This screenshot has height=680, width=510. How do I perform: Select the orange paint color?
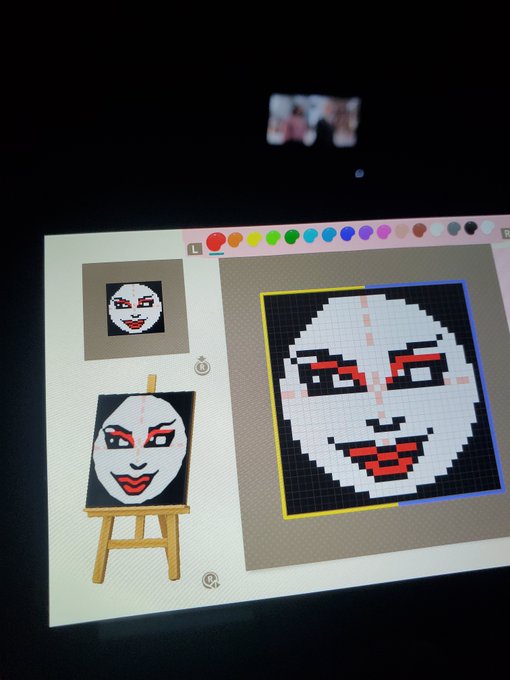(x=235, y=239)
